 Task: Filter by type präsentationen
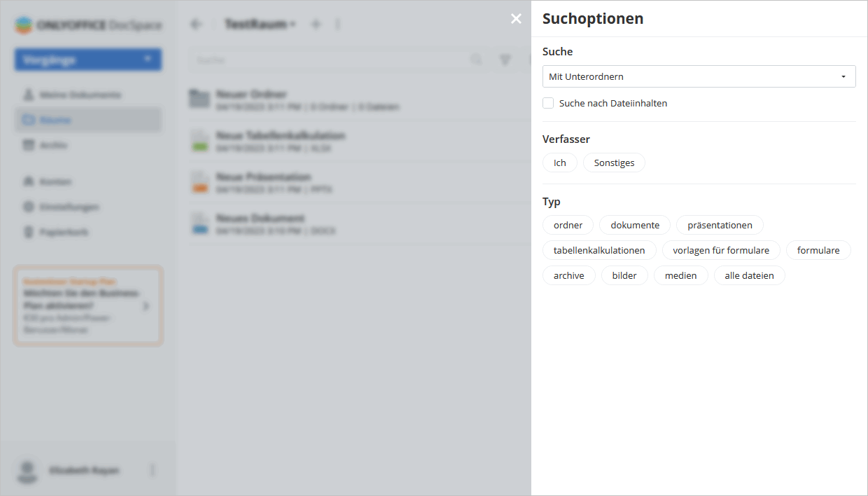[720, 225]
